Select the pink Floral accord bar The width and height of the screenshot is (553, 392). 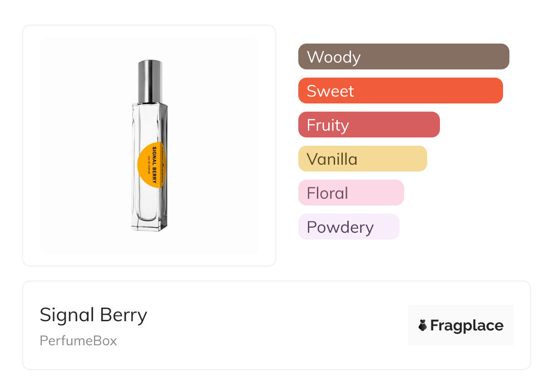pyautogui.click(x=351, y=193)
